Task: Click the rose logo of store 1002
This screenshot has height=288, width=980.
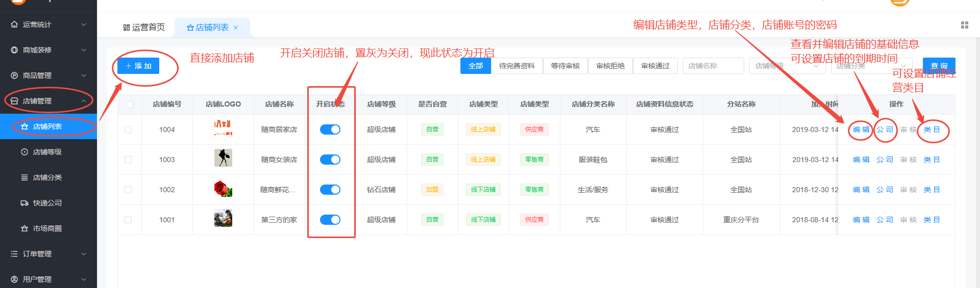Action: (223, 190)
